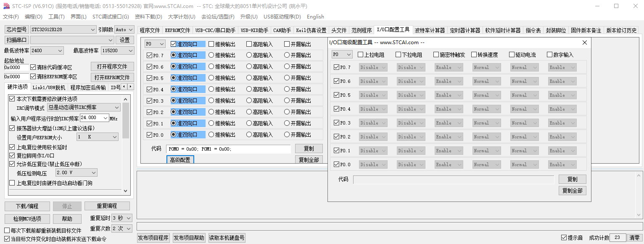644x244 pixels.
Task: Check the 施密特触发 header checkbox
Action: pos(436,54)
